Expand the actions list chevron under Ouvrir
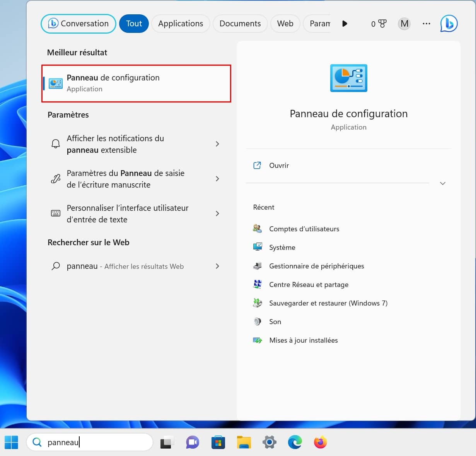This screenshot has width=476, height=456. [x=443, y=183]
